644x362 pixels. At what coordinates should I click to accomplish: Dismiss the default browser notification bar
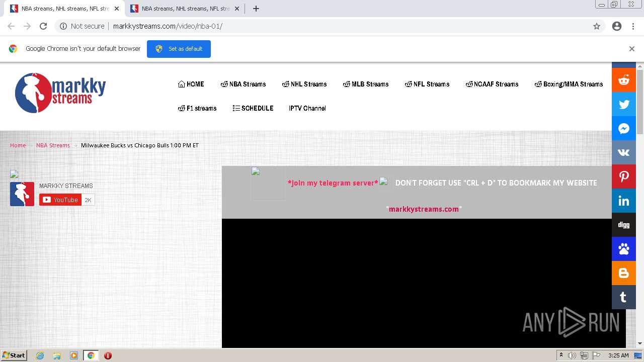(632, 49)
